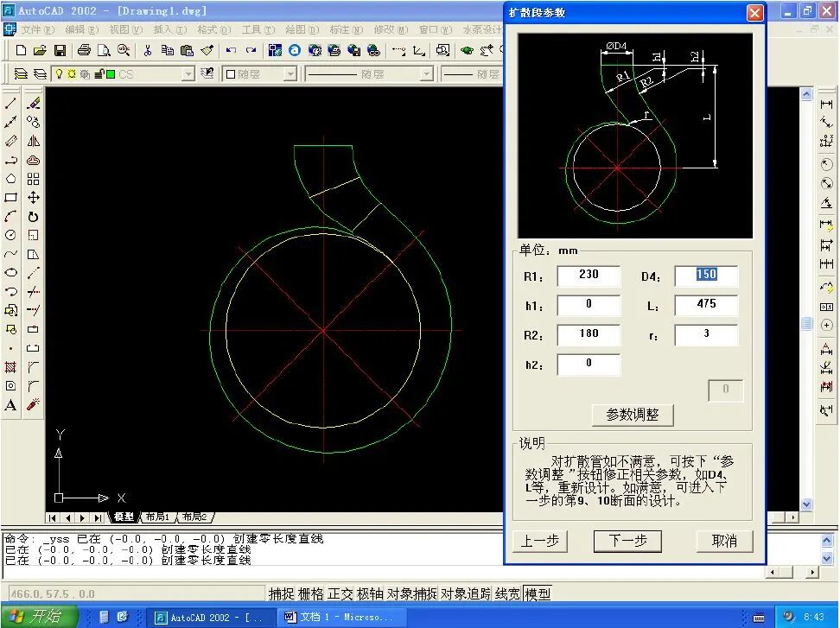Viewport: 840px width, 628px height.
Task: Switch to the 布局2 layout tab
Action: pyautogui.click(x=194, y=517)
